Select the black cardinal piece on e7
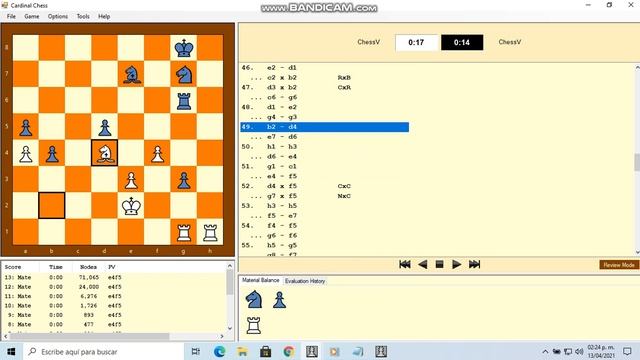This screenshot has height=360, width=640. (x=131, y=74)
